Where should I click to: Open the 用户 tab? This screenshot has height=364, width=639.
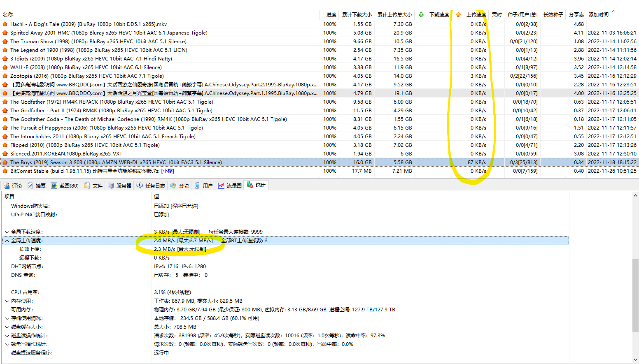[204, 185]
